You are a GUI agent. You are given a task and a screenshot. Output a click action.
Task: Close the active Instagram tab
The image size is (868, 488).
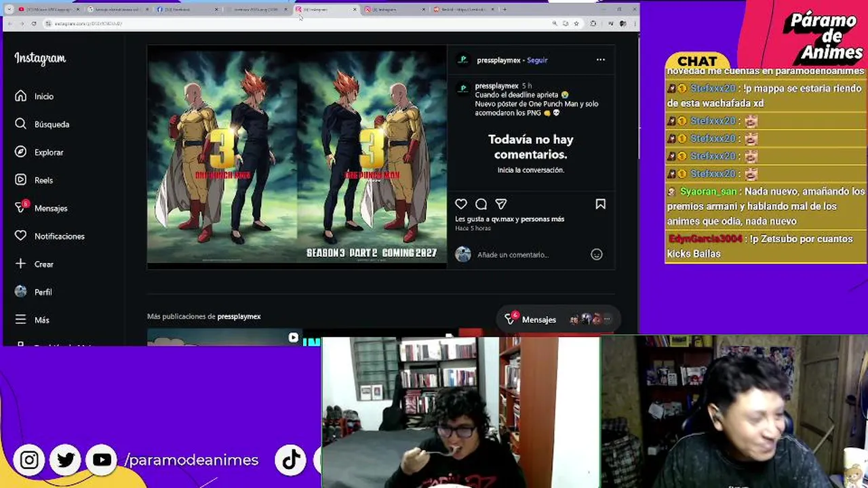coord(354,9)
